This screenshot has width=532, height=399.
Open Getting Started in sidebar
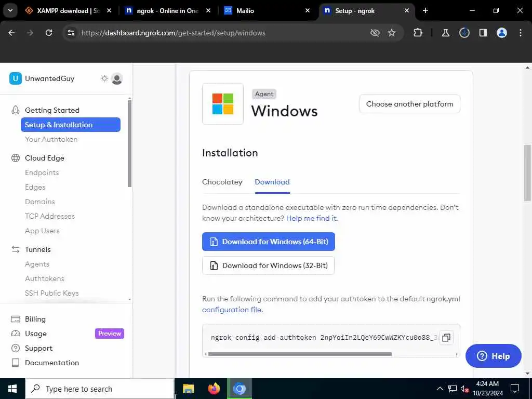(x=52, y=110)
